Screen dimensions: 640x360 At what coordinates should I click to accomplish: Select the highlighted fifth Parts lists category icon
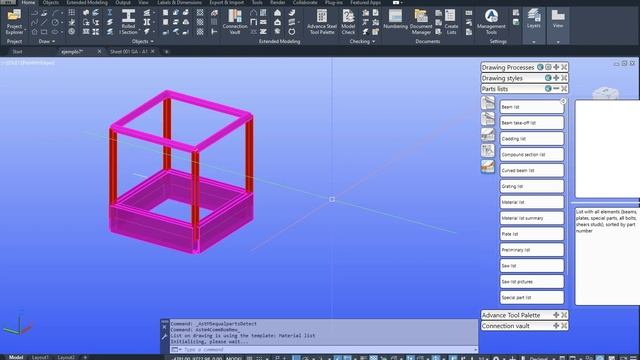488,166
